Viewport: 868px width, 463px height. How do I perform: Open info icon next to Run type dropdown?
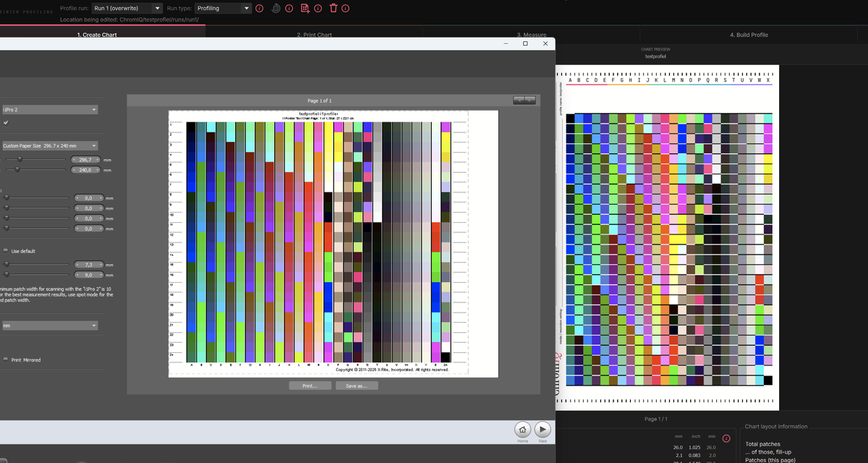point(258,8)
